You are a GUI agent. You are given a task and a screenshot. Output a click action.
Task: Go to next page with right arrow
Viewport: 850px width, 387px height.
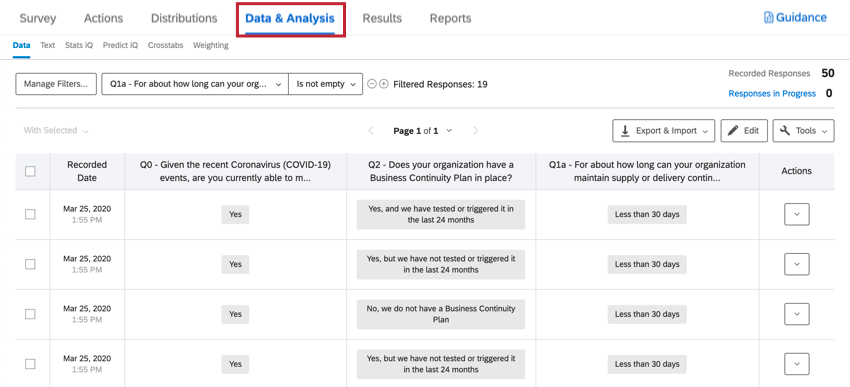(x=475, y=131)
